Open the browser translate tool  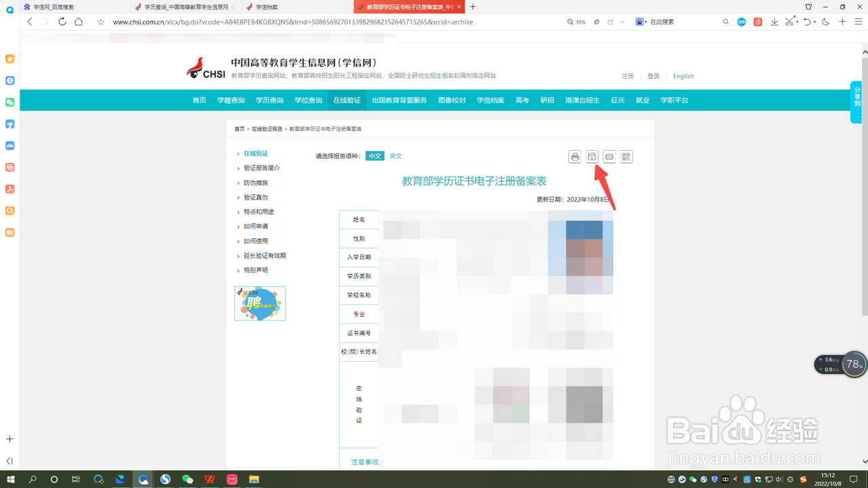click(x=757, y=22)
